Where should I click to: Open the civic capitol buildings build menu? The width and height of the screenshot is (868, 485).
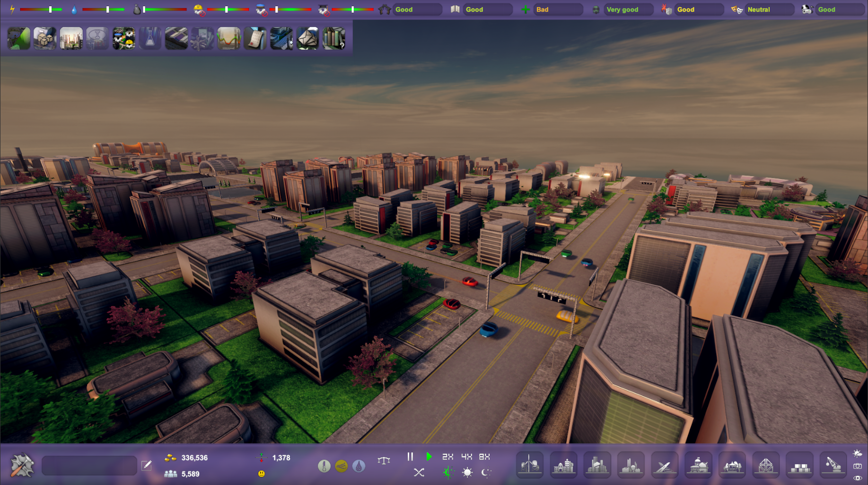(x=698, y=465)
